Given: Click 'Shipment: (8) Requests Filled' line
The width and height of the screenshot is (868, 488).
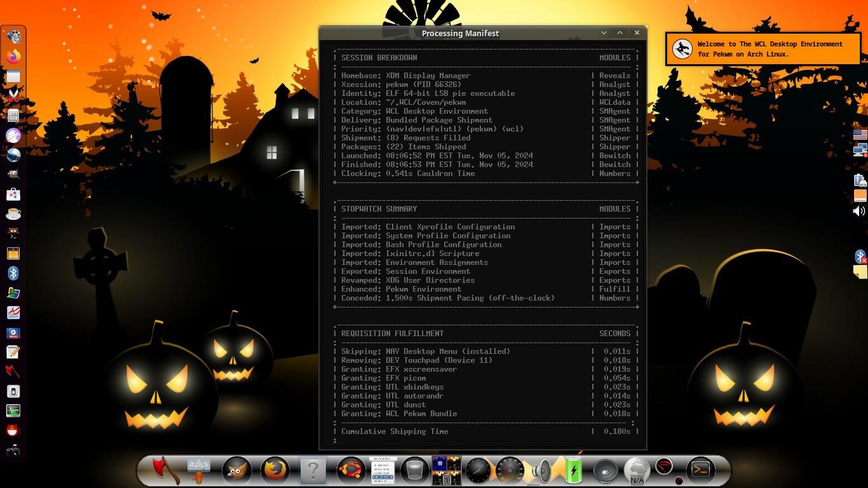Looking at the screenshot, I should [x=405, y=138].
